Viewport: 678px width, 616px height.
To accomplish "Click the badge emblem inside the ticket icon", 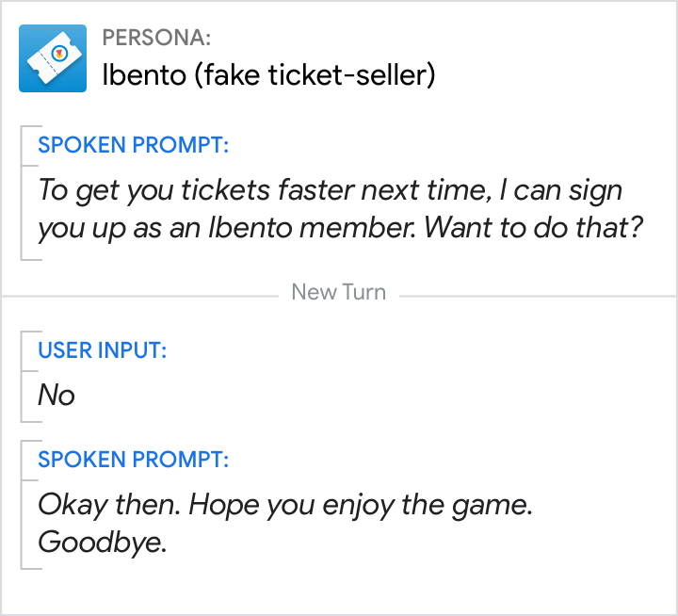I will point(60,54).
